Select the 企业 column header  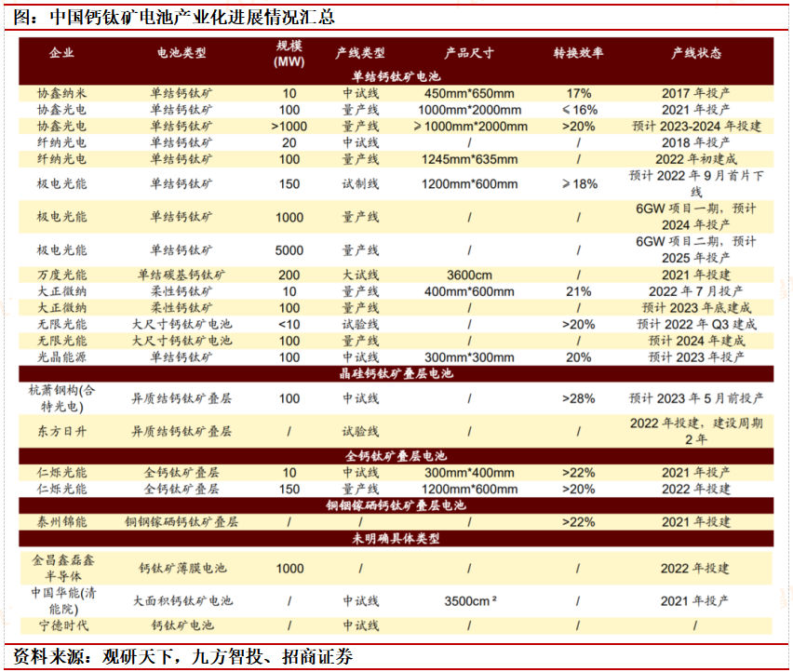pos(61,53)
